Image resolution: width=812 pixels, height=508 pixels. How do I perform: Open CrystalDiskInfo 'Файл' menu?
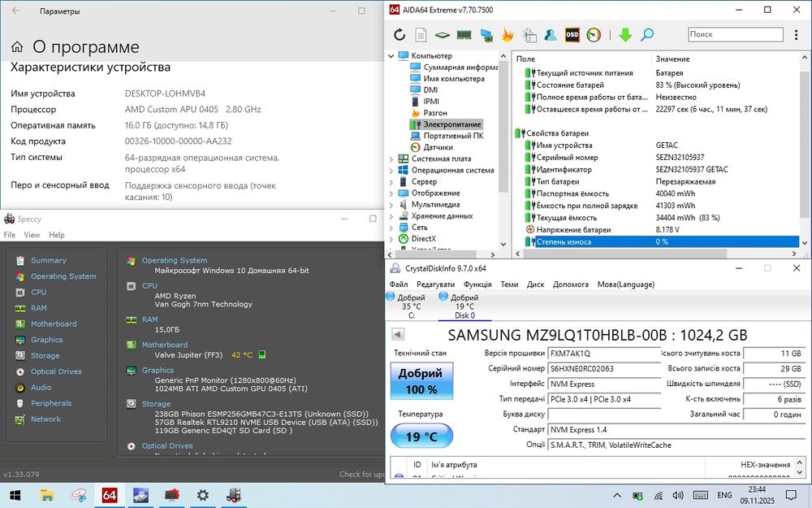[x=398, y=284]
